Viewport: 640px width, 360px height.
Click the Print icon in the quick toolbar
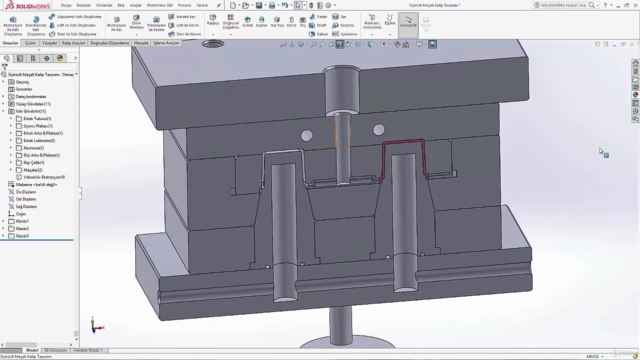[x=272, y=5]
